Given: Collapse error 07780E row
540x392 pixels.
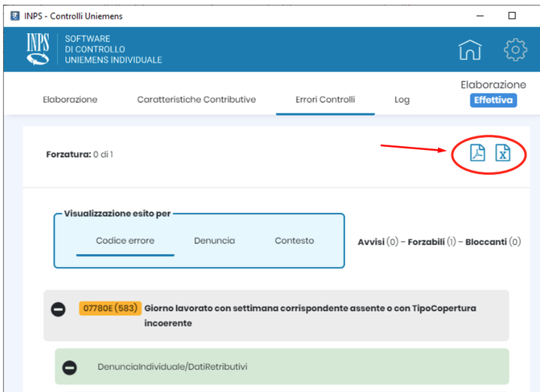Looking at the screenshot, I should (x=58, y=309).
